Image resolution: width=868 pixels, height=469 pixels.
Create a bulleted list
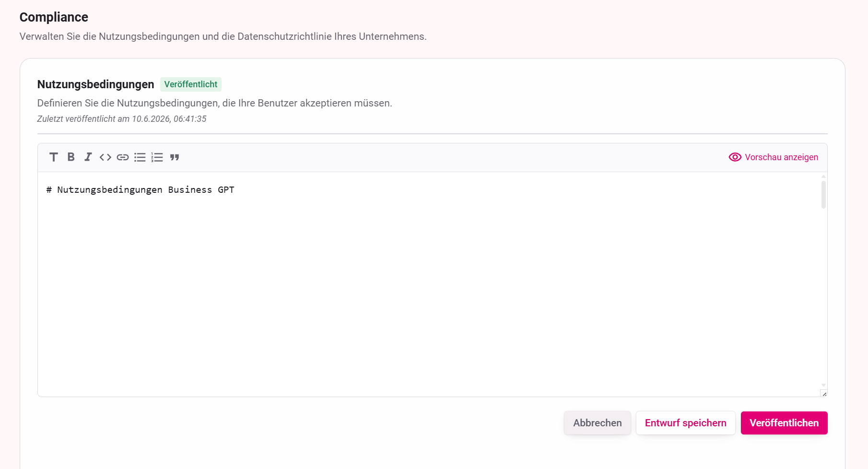click(140, 157)
